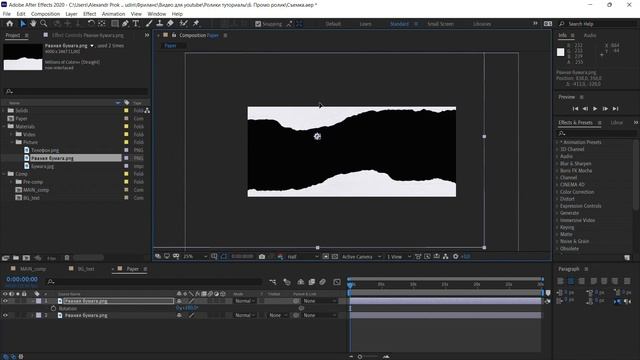Play the preview
The height and width of the screenshot is (360, 640).
pyautogui.click(x=595, y=109)
